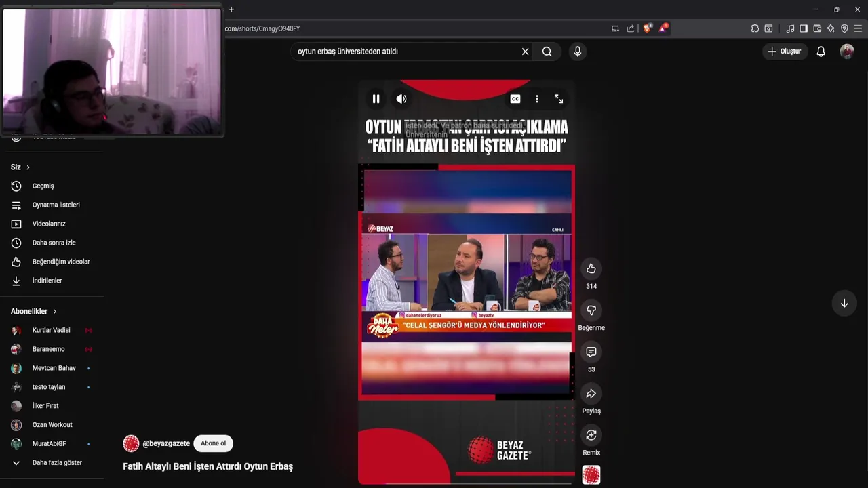This screenshot has width=868, height=488.
Task: Click the share page icon in address bar
Action: point(631,28)
